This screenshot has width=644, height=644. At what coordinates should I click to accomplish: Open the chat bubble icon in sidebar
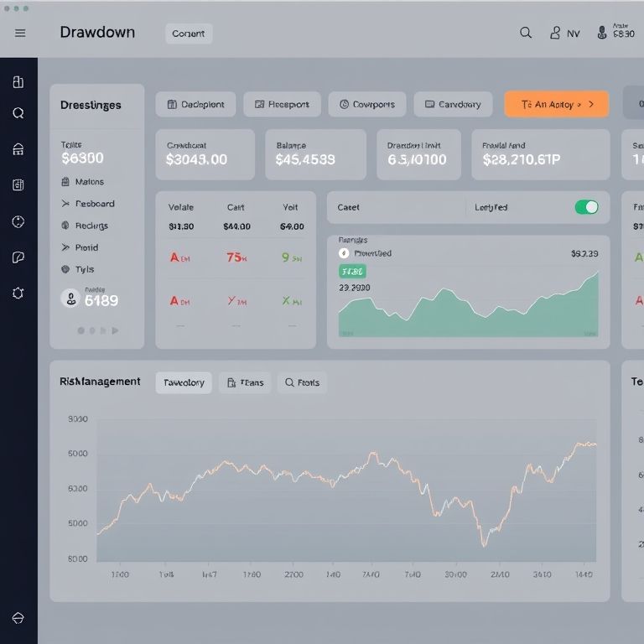tap(18, 257)
